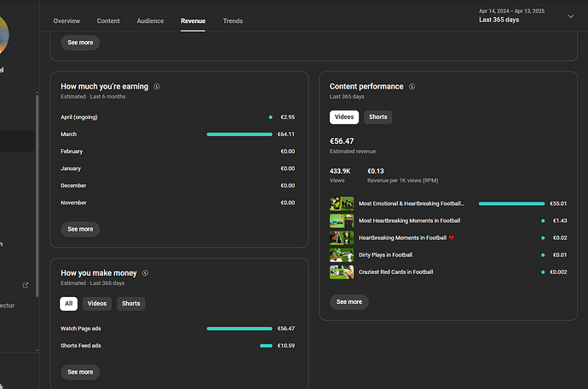
Task: Go to the Trends tab
Action: coord(233,21)
